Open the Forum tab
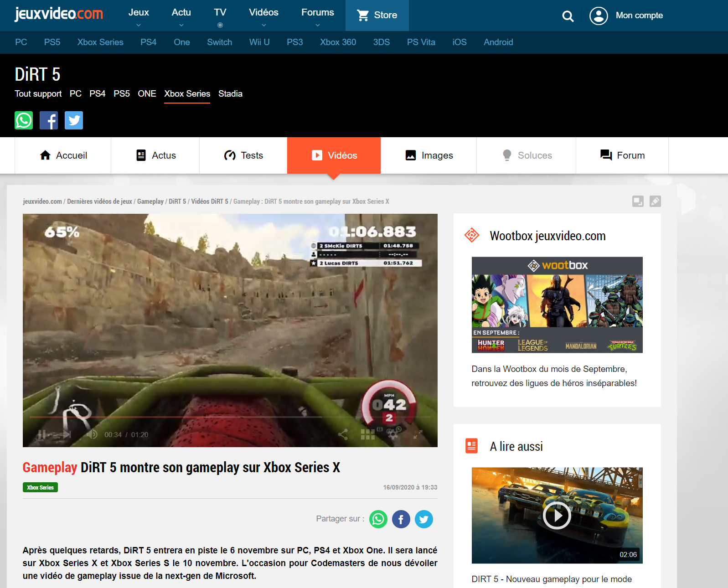Image resolution: width=728 pixels, height=588 pixels. [622, 155]
